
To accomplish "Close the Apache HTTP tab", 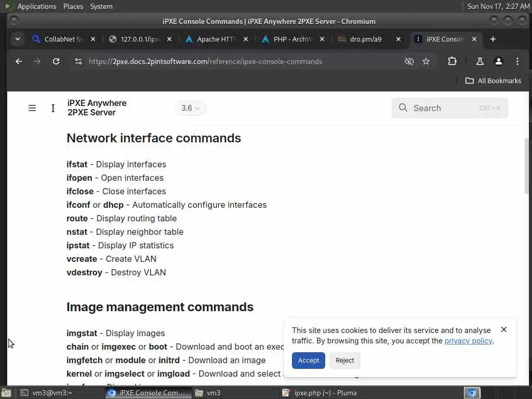I will tap(246, 39).
